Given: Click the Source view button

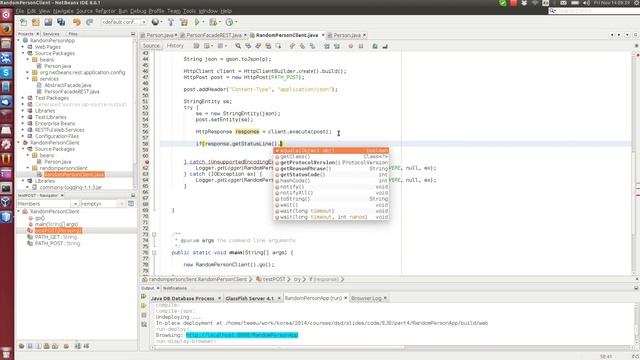Looking at the screenshot, I should (x=151, y=46).
